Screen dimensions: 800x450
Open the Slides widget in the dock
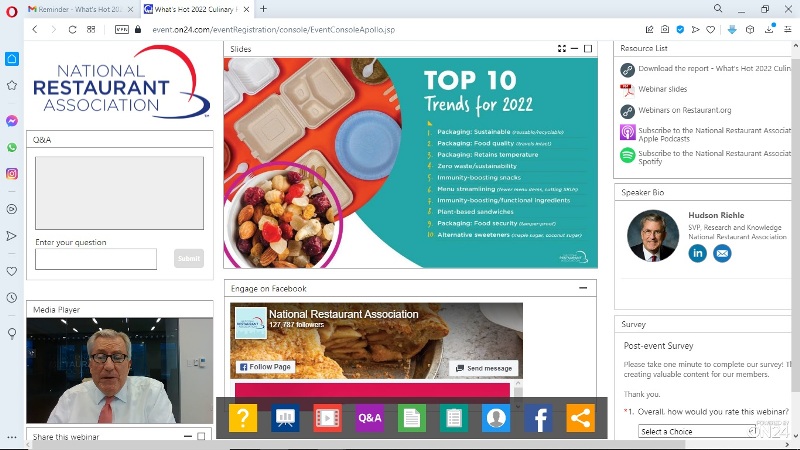click(x=285, y=418)
